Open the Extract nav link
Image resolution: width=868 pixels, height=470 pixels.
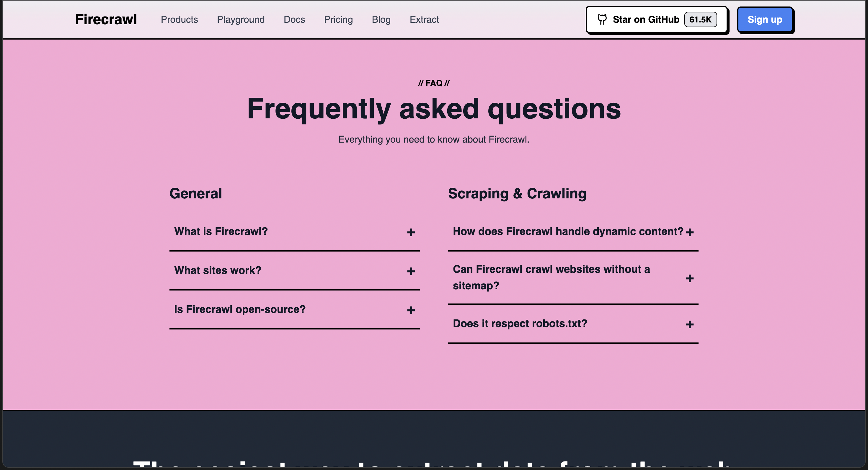coord(424,19)
